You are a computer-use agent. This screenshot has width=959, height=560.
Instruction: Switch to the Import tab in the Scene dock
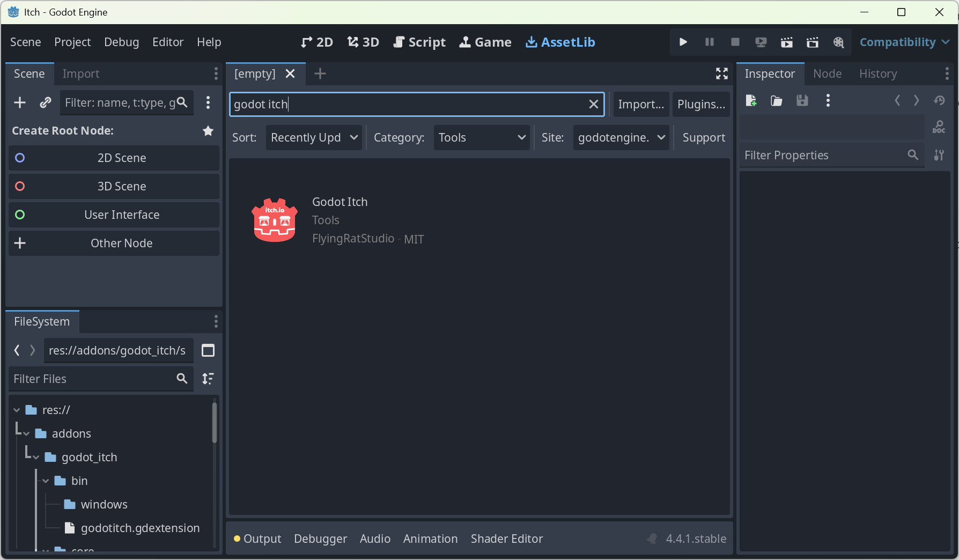click(x=80, y=73)
